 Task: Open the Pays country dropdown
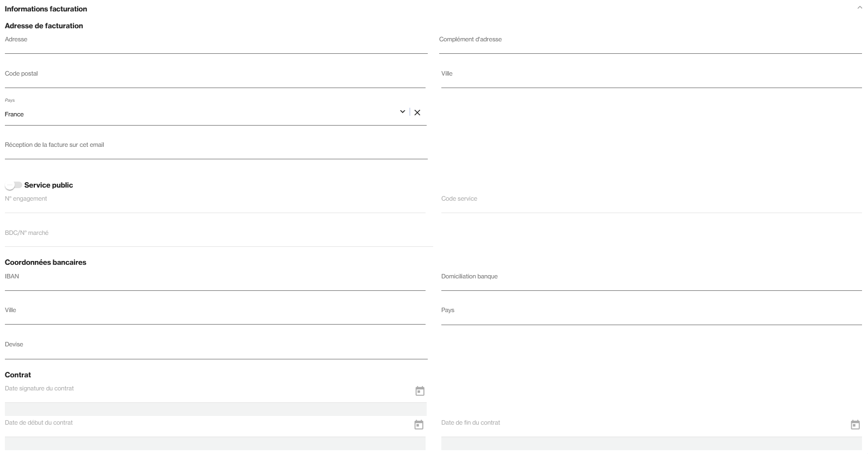[402, 112]
